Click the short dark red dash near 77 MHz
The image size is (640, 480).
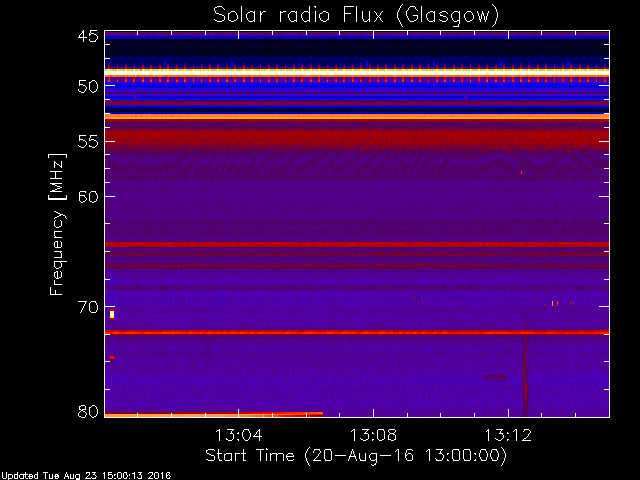(x=495, y=377)
